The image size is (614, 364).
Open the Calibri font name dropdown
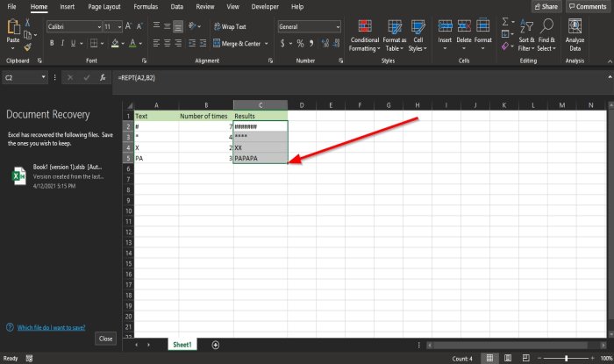click(x=98, y=27)
